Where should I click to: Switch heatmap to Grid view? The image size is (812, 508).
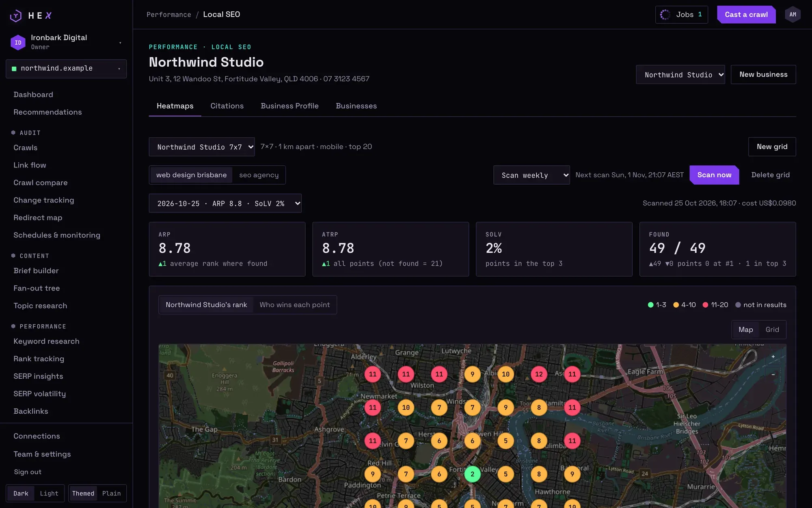[772, 330]
